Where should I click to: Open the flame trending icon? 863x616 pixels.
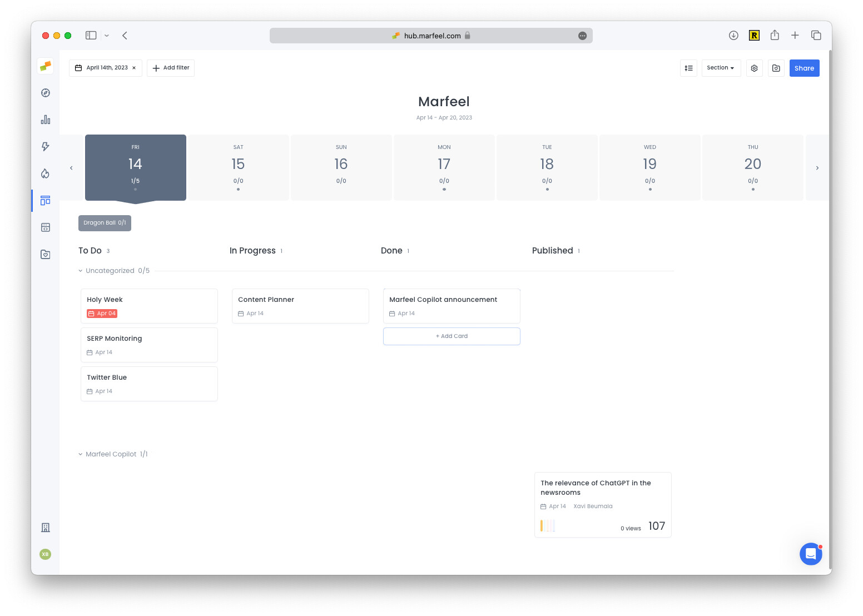[45, 173]
